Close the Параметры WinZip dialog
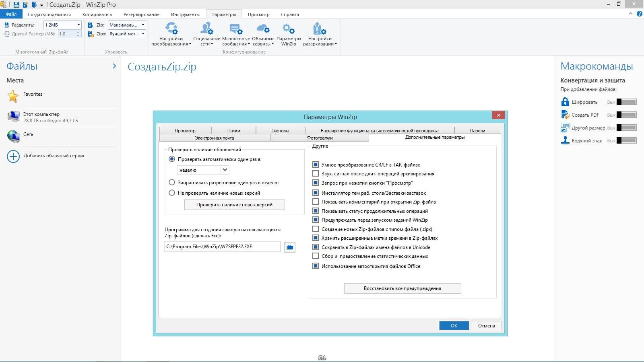This screenshot has width=644, height=362. point(498,115)
